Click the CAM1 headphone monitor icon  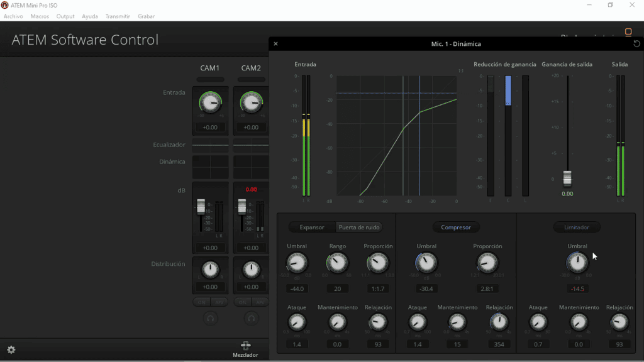210,319
